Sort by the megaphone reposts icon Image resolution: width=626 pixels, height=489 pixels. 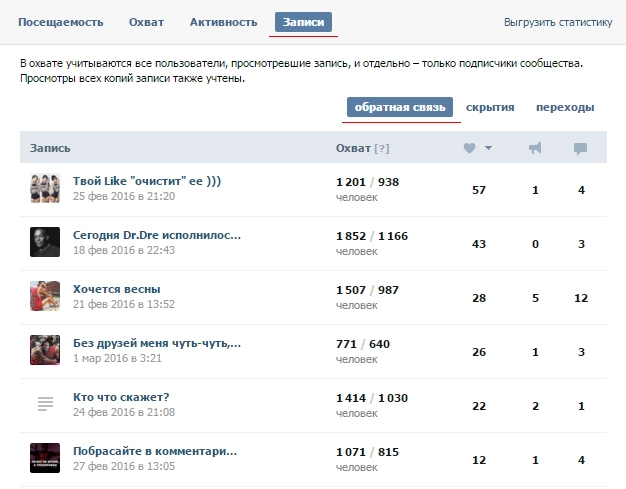click(x=535, y=148)
